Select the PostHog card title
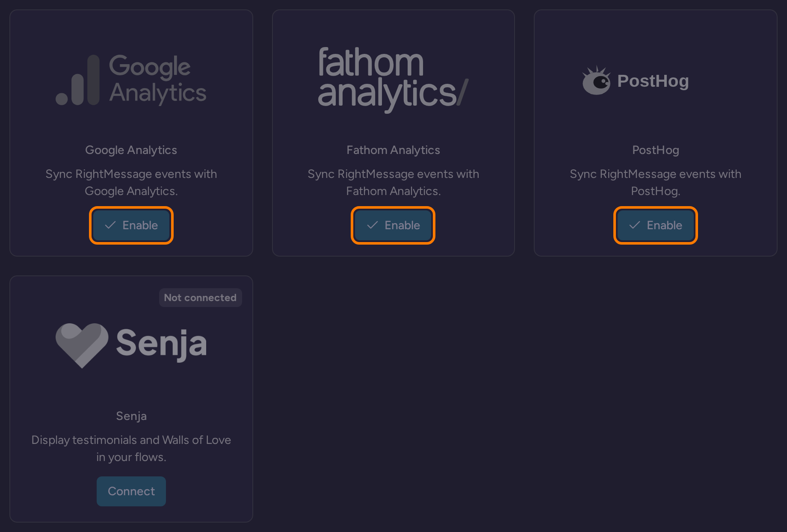The width and height of the screenshot is (787, 532). pos(656,150)
